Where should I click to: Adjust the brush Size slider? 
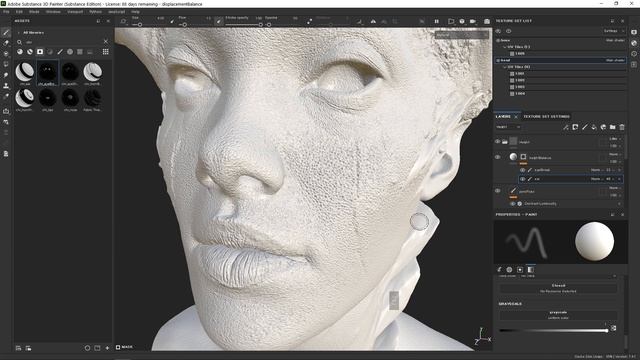tap(147, 24)
